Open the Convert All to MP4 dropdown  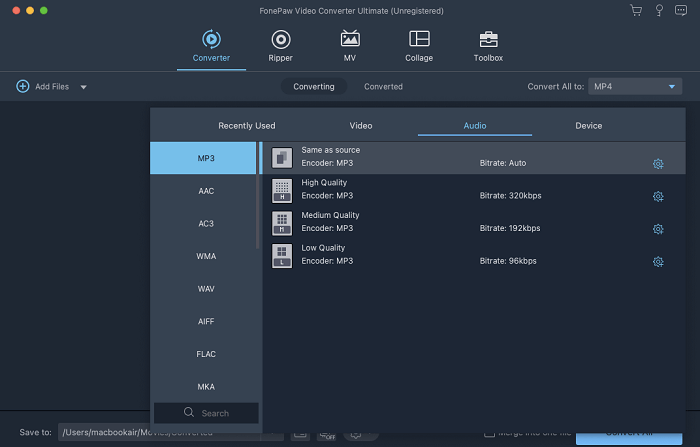635,87
